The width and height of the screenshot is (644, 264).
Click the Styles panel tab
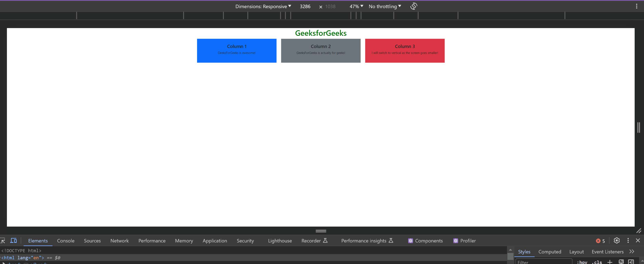(524, 251)
